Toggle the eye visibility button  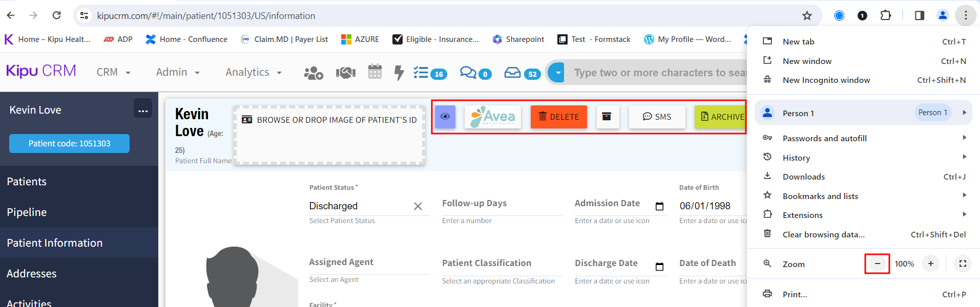click(x=445, y=117)
